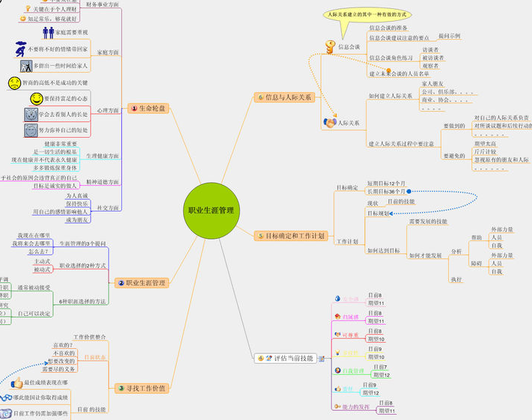Click the 建立人际关系过程中要注意 subtopic
Image resolution: width=532 pixels, height=420 pixels.
(401, 143)
